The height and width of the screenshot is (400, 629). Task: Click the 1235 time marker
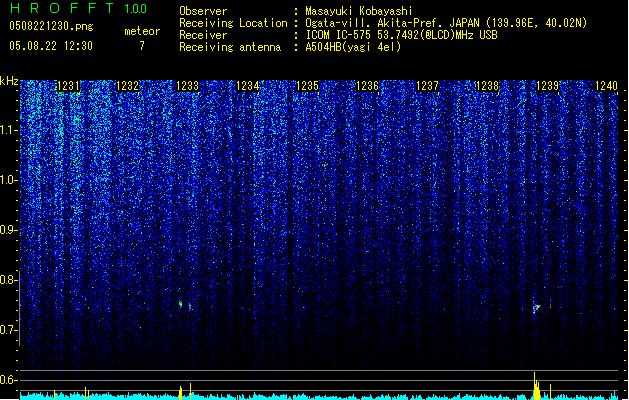307,86
